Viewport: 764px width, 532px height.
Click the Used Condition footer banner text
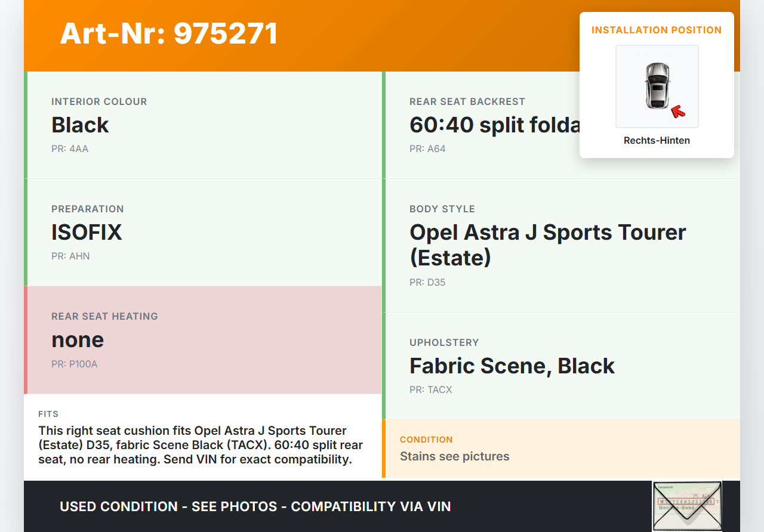(x=255, y=506)
